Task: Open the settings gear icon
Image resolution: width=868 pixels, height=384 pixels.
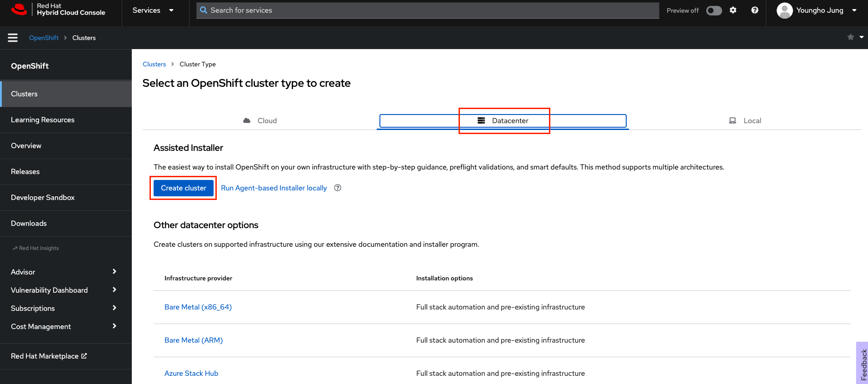Action: (x=733, y=10)
